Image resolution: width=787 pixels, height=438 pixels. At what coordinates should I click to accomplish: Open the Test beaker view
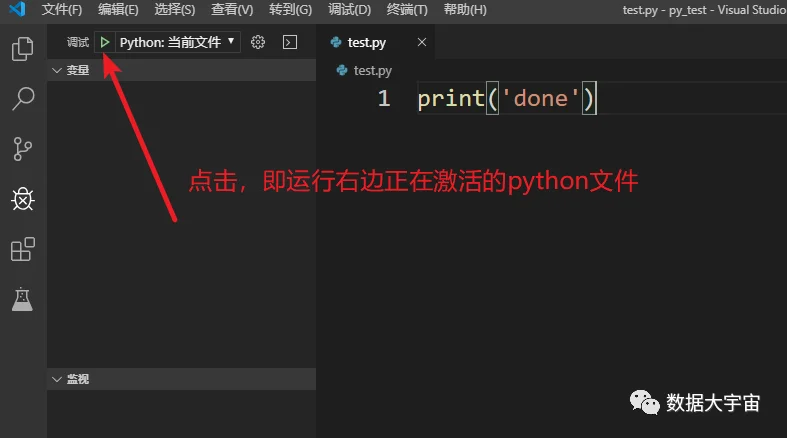tap(23, 299)
